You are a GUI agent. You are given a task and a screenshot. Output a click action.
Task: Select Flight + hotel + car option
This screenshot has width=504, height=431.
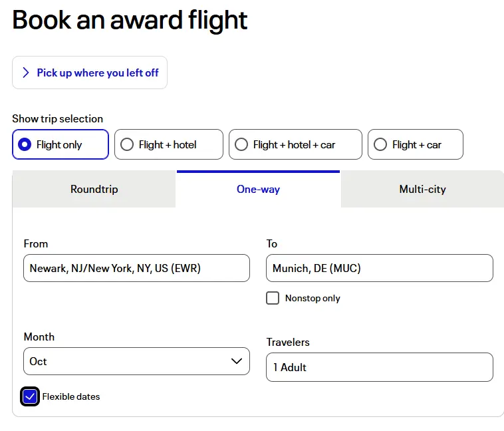(x=241, y=144)
